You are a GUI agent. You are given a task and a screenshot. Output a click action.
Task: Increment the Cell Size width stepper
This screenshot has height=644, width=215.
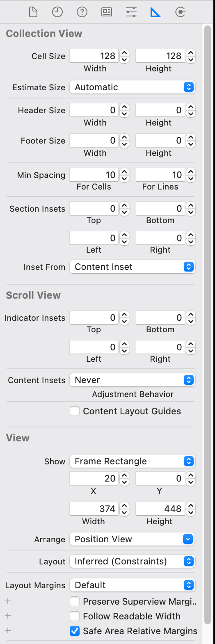click(125, 53)
